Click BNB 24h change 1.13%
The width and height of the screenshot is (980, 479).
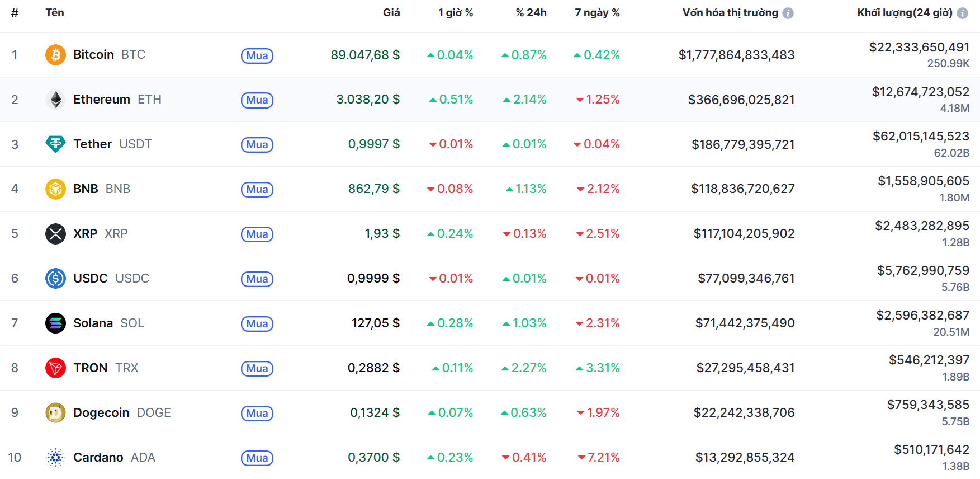coord(525,189)
